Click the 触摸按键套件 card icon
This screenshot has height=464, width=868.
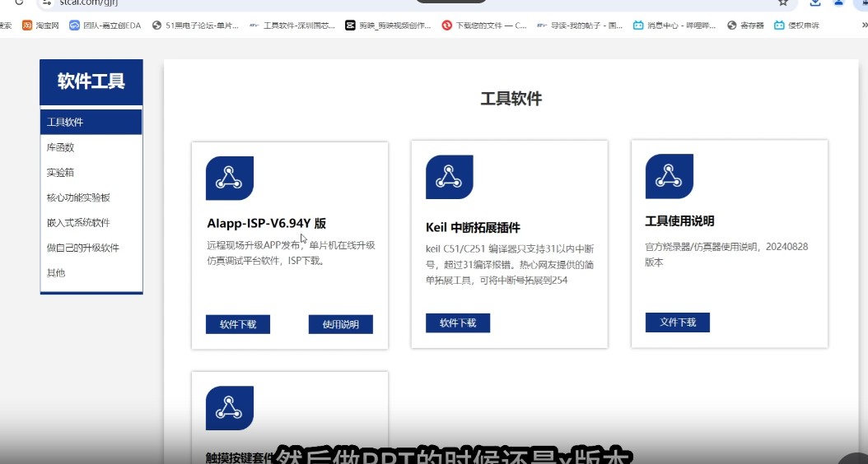pyautogui.click(x=230, y=408)
